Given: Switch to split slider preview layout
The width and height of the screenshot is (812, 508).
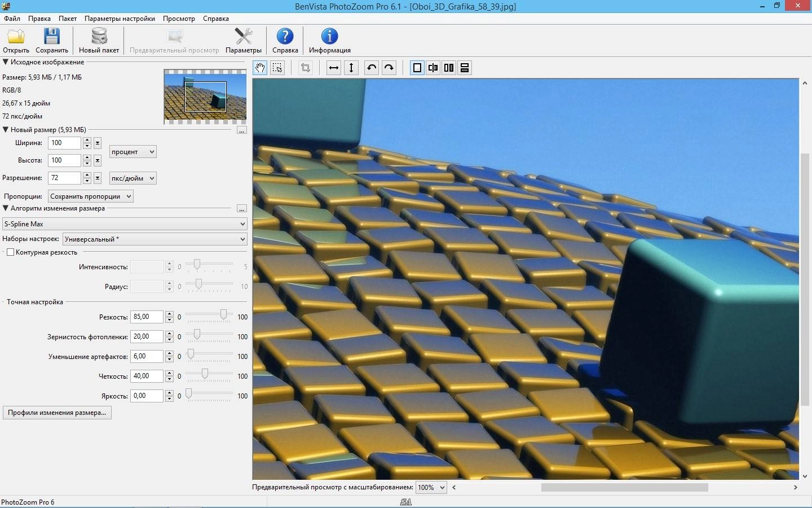Looking at the screenshot, I should pos(433,68).
